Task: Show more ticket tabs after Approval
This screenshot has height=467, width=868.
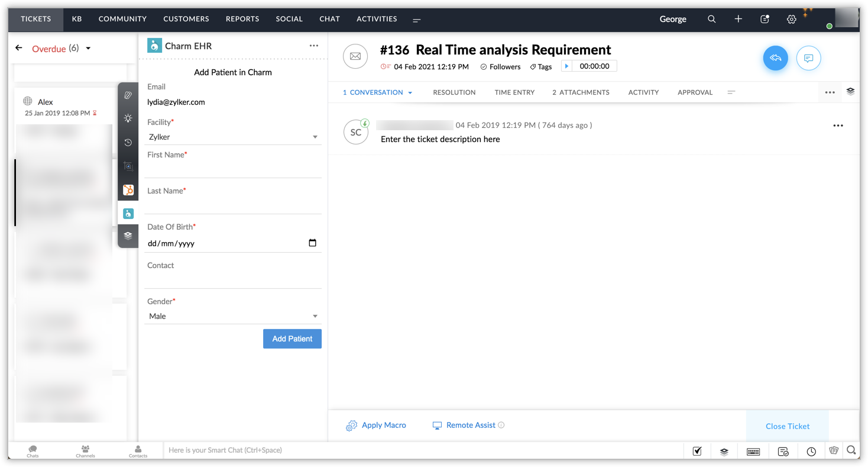Action: [x=731, y=92]
